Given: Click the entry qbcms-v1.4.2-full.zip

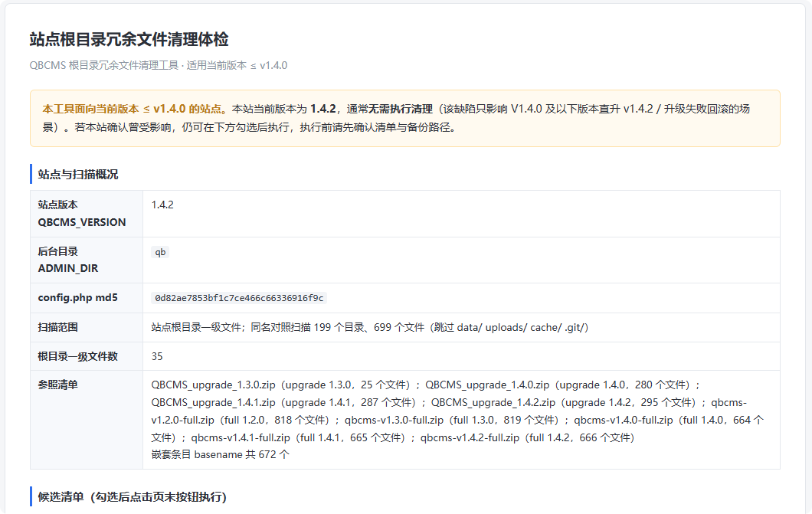Looking at the screenshot, I should tap(470, 437).
